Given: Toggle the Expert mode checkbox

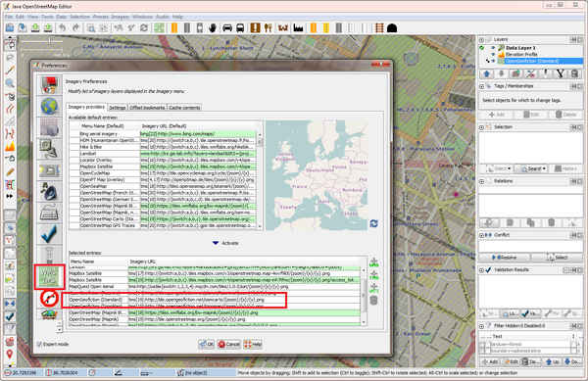Looking at the screenshot, I should click(x=39, y=344).
